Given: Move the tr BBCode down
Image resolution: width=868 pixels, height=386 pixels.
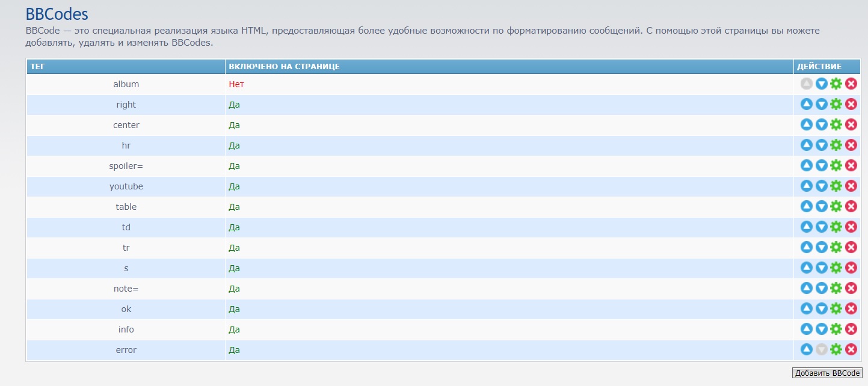Looking at the screenshot, I should (x=821, y=248).
